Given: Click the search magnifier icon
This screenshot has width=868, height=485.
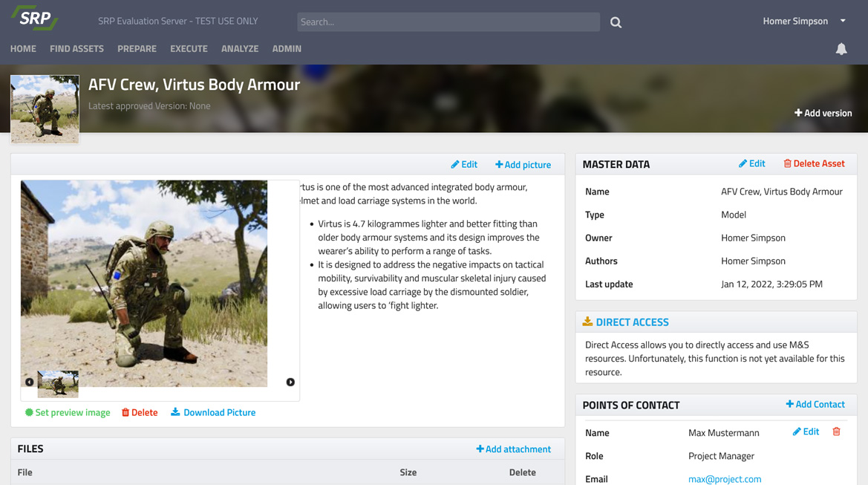Looking at the screenshot, I should click(616, 22).
